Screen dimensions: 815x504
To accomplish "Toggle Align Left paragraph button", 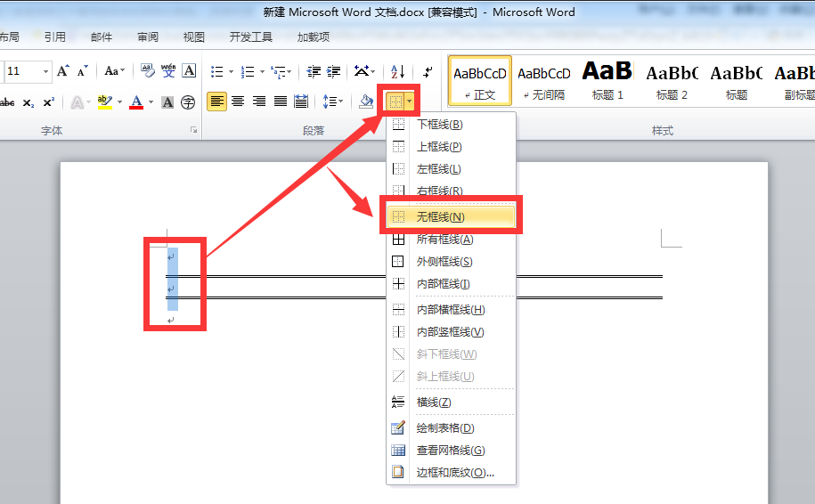I will tap(216, 102).
